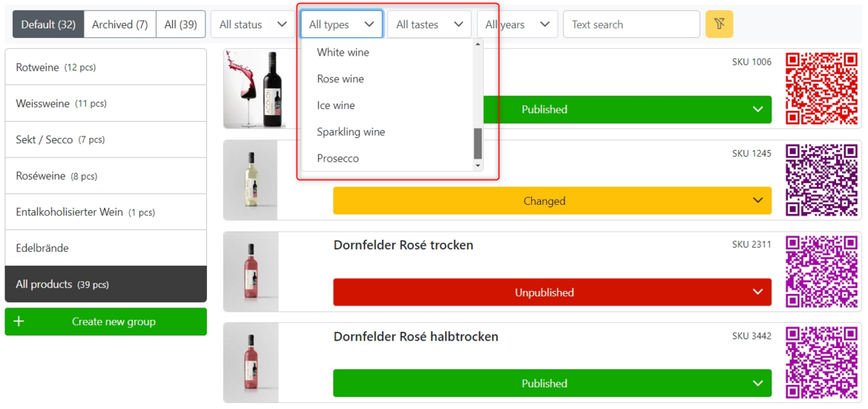Select Sparkling wine from the types list
The image size is (868, 409).
pos(351,132)
